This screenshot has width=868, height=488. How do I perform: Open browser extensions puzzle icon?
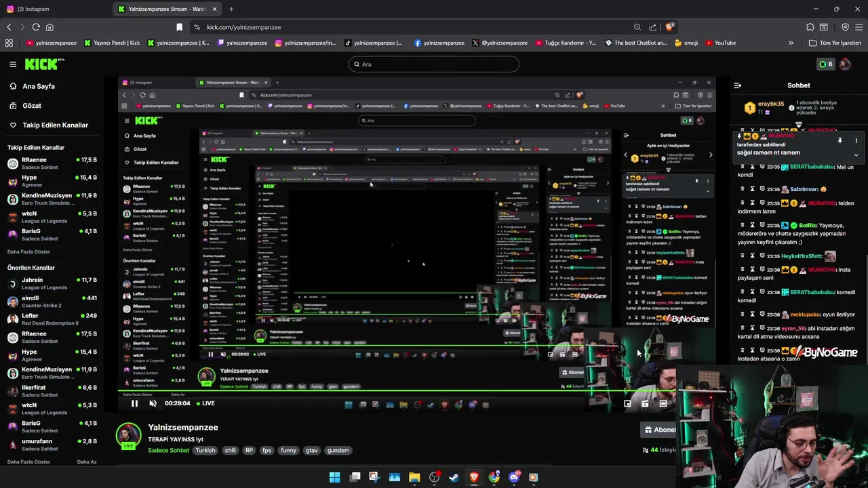tap(810, 27)
